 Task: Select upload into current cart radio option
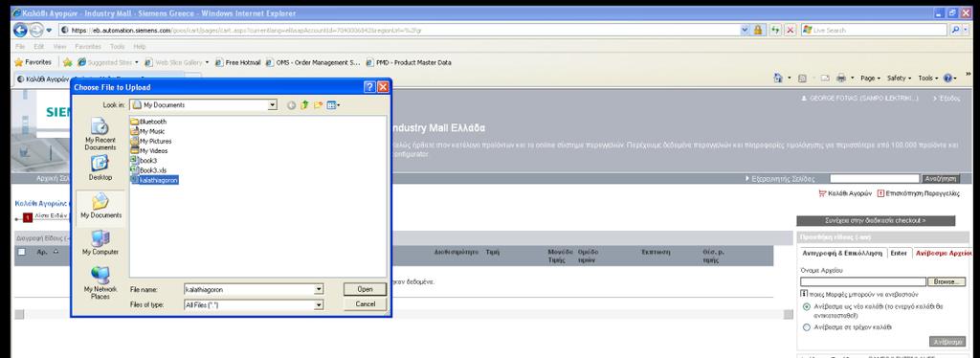point(806,326)
